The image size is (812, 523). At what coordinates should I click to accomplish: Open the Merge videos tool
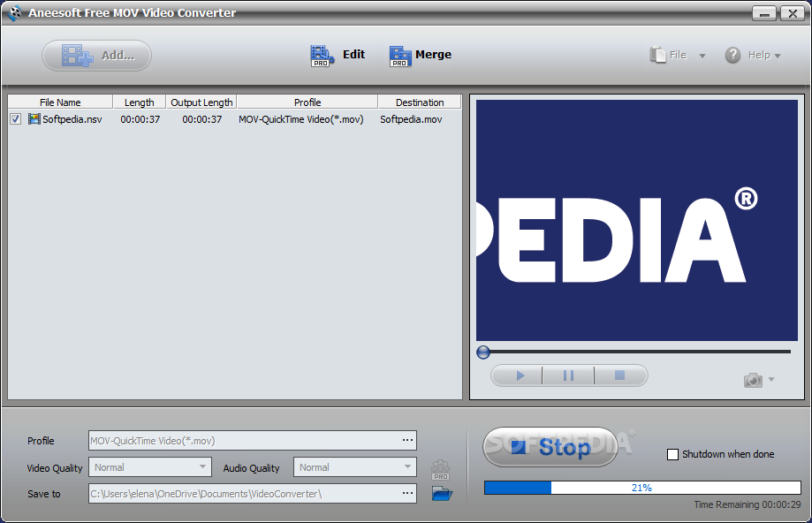pos(420,56)
